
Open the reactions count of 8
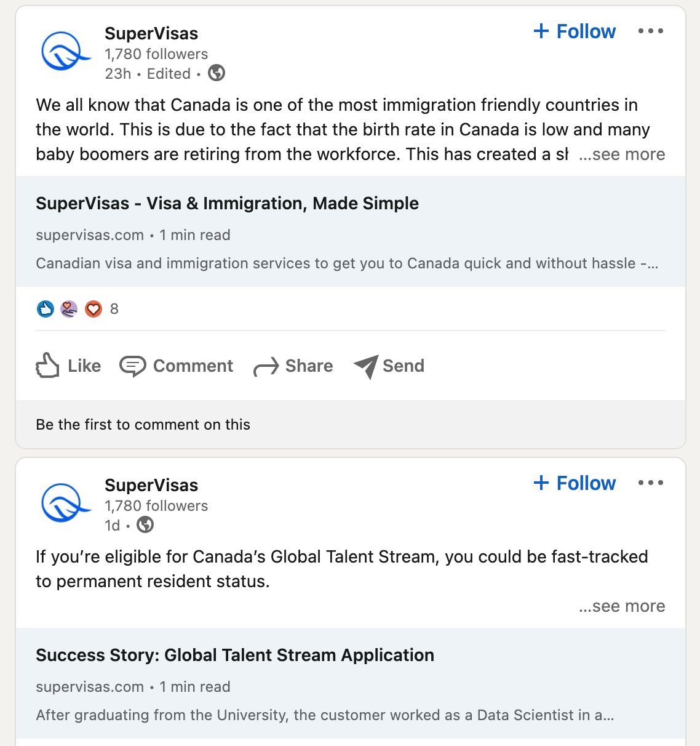pyautogui.click(x=114, y=309)
